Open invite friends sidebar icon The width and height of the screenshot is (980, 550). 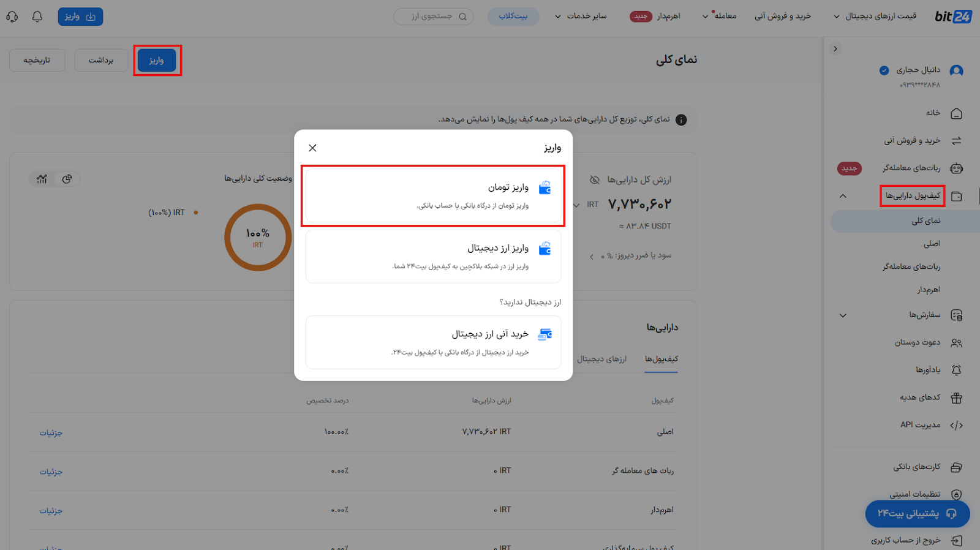click(x=956, y=343)
